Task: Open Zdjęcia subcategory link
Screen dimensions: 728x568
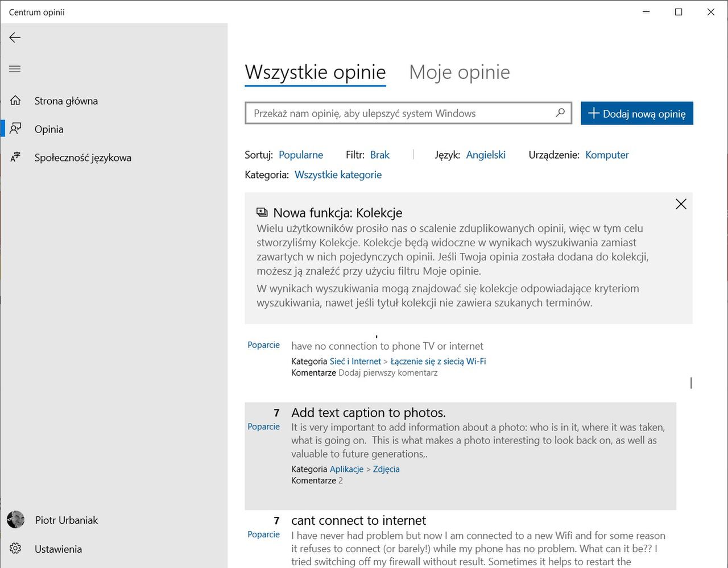Action: click(386, 469)
